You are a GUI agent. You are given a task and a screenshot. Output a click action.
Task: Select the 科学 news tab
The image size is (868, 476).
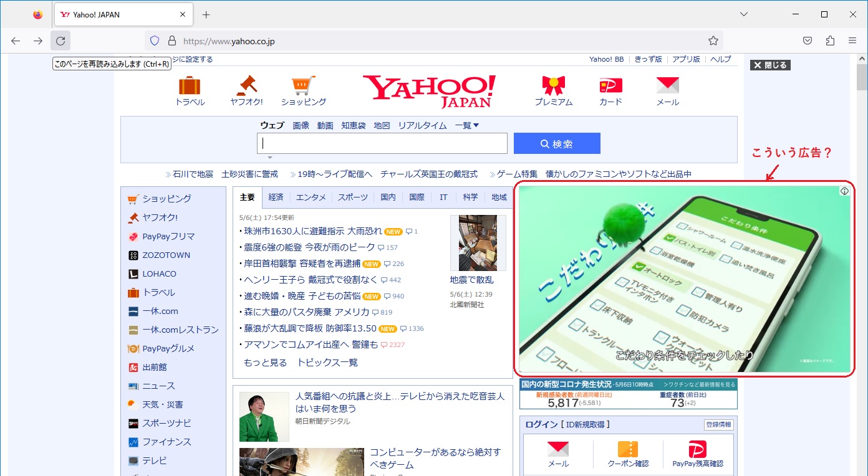(470, 197)
